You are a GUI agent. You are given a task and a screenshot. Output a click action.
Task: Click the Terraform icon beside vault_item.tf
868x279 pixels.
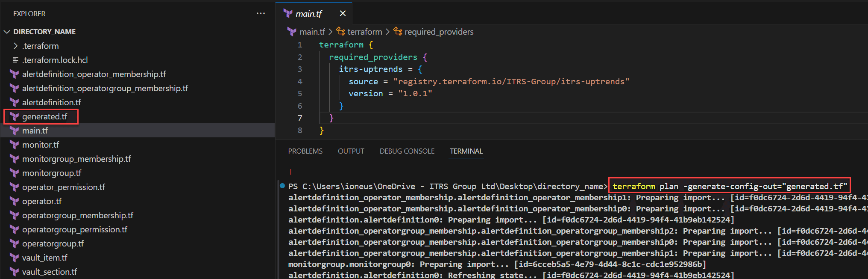click(15, 258)
